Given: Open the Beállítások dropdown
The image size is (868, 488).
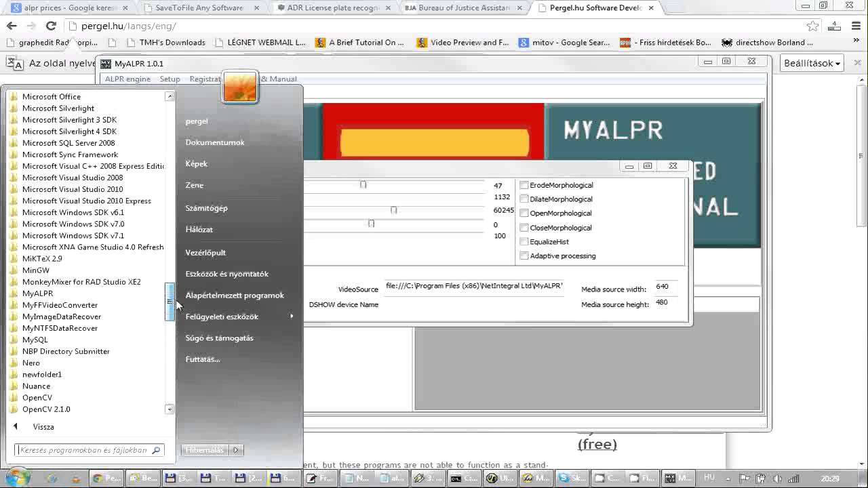Looking at the screenshot, I should coord(812,63).
